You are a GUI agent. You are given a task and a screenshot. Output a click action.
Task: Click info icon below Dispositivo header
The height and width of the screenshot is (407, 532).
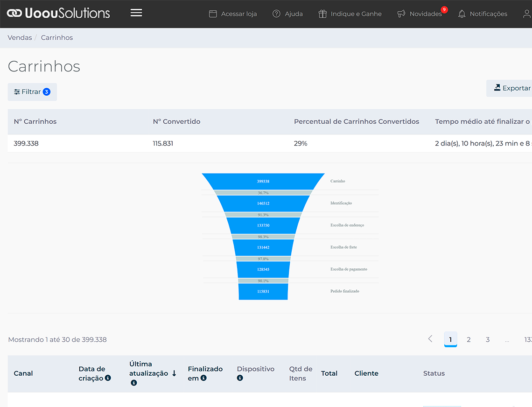tap(240, 378)
